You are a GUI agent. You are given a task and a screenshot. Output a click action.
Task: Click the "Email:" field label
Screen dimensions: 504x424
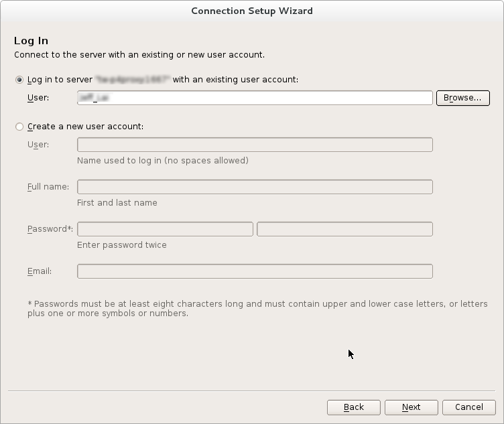click(x=40, y=271)
